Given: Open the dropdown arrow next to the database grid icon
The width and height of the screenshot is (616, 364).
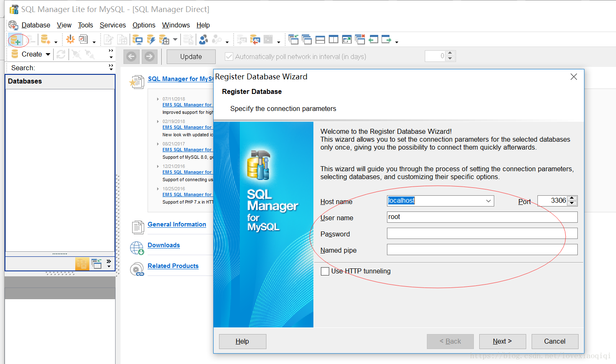Looking at the screenshot, I should [175, 40].
